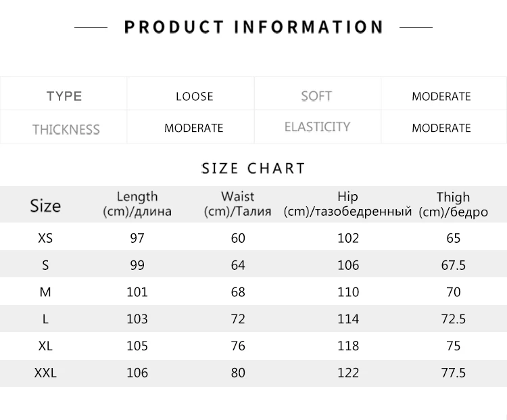Click the ELASTICITY label cell

[317, 127]
